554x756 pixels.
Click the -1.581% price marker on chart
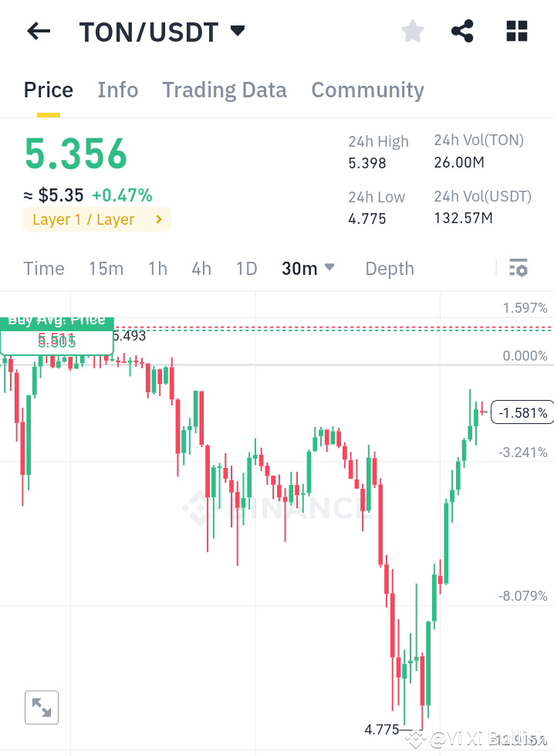(522, 412)
